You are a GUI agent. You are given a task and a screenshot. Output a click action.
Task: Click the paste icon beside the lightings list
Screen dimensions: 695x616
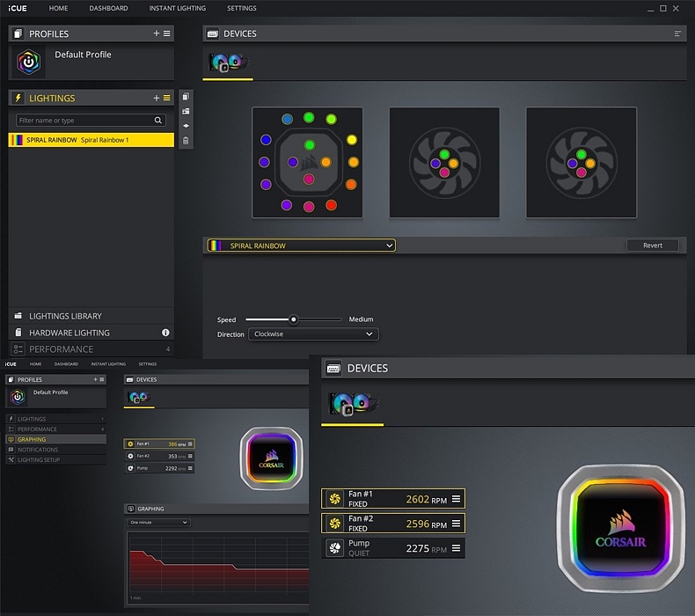click(186, 111)
